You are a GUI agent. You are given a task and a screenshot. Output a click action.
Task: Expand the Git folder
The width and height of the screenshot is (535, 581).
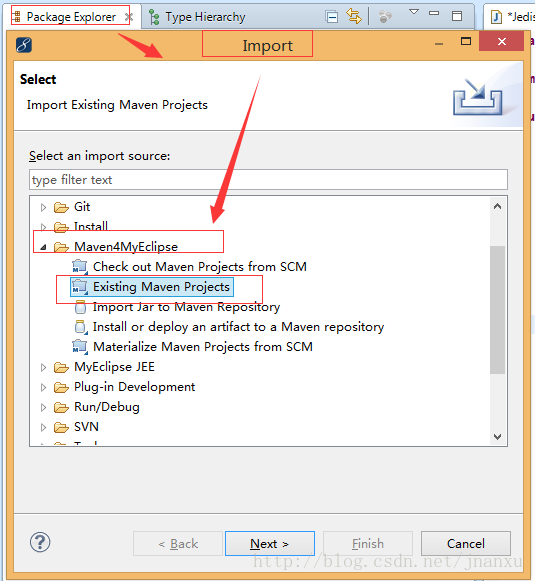43,207
